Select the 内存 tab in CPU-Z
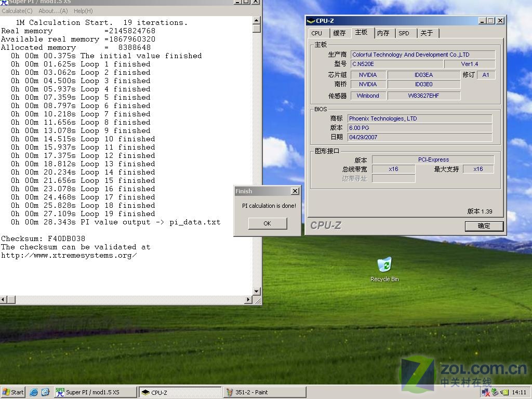The width and height of the screenshot is (532, 399). point(383,33)
